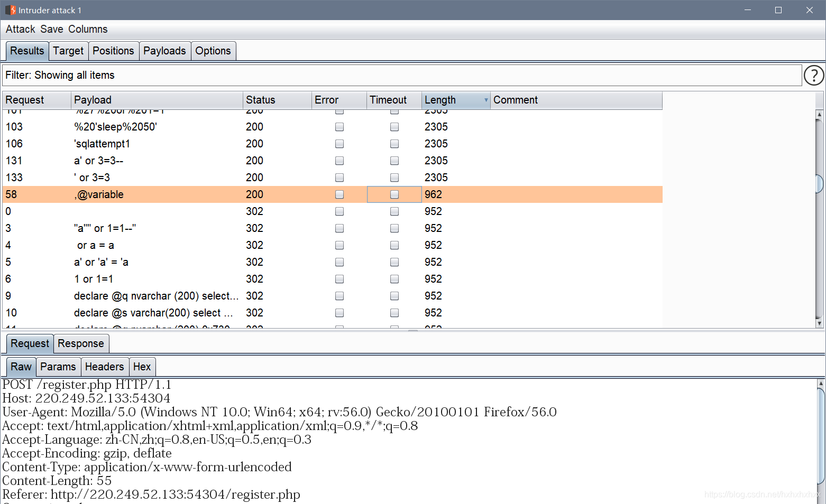Toggle Timeout checkbox for request 0
The image size is (826, 504).
[394, 211]
